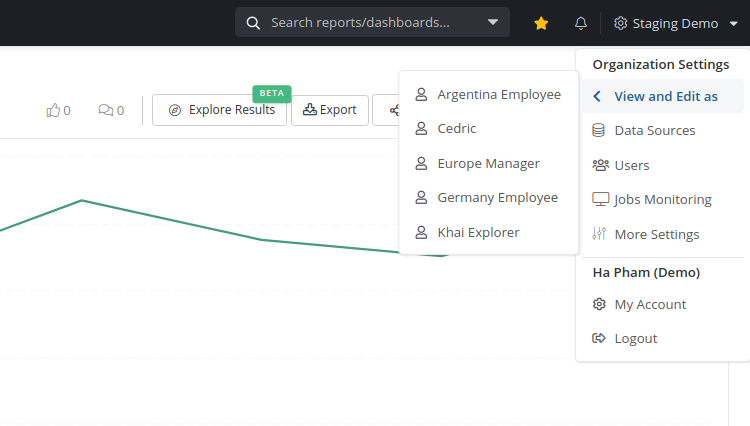Click the share icon next to Export

click(x=394, y=110)
